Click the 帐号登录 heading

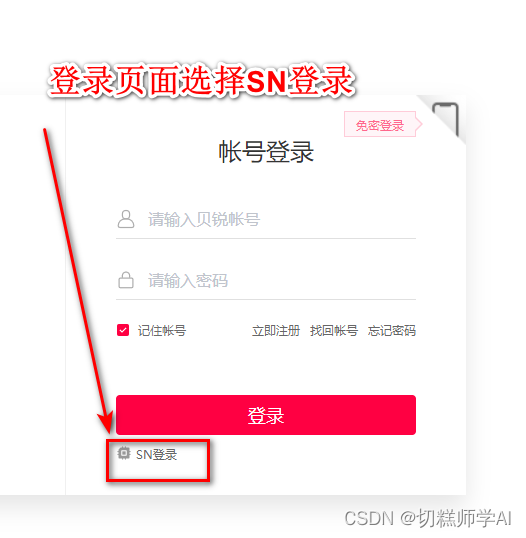coord(266,152)
